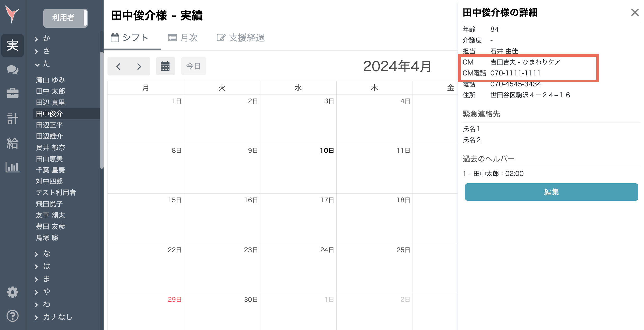Open the calendar date picker icon

coord(165,66)
